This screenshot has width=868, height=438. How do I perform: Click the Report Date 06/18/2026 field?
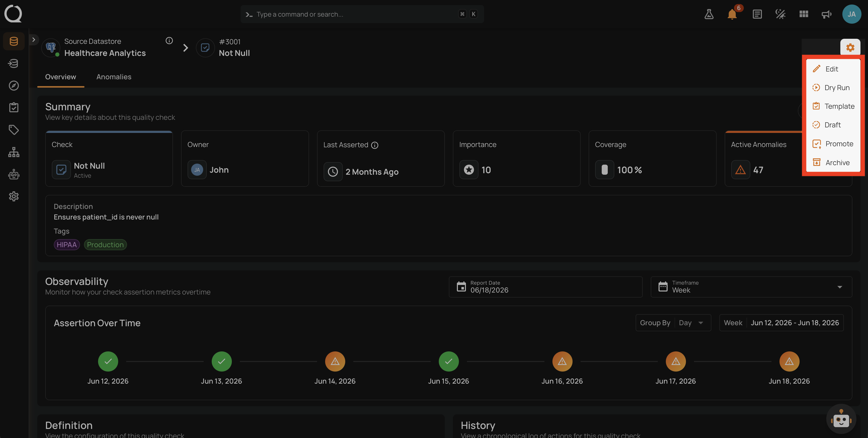[545, 287]
